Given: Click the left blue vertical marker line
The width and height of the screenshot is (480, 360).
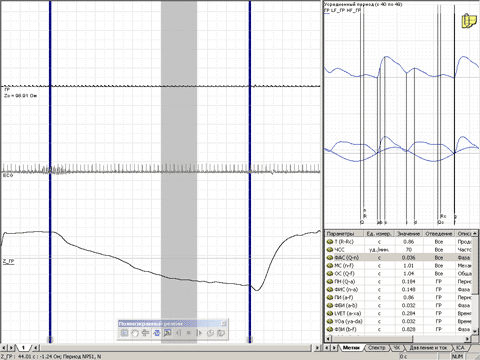Looking at the screenshot, I should (50, 172).
